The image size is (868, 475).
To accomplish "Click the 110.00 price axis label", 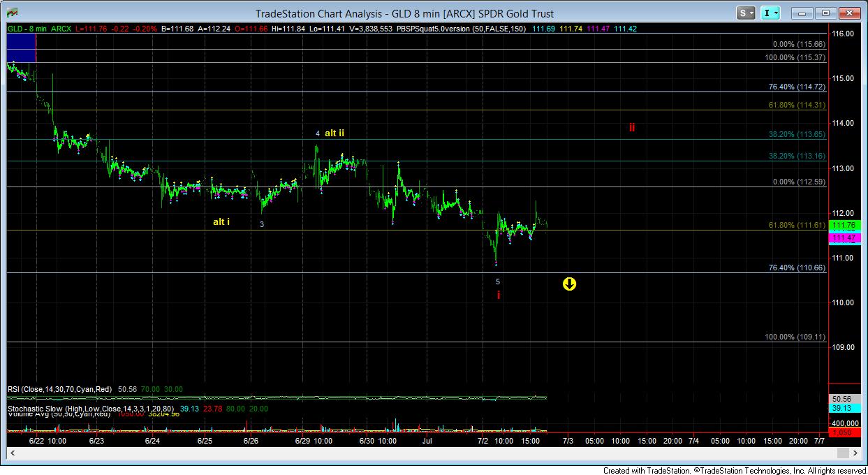I will click(843, 302).
